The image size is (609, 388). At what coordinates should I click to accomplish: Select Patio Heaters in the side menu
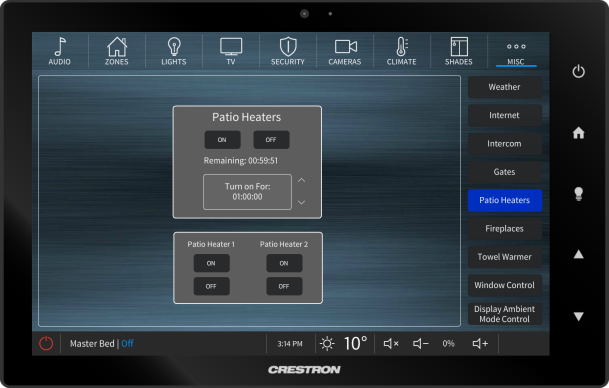pyautogui.click(x=505, y=200)
